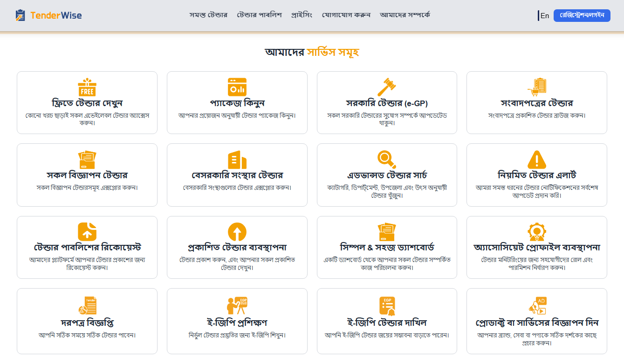Select the up-arrow icon for published tender management

tap(237, 231)
